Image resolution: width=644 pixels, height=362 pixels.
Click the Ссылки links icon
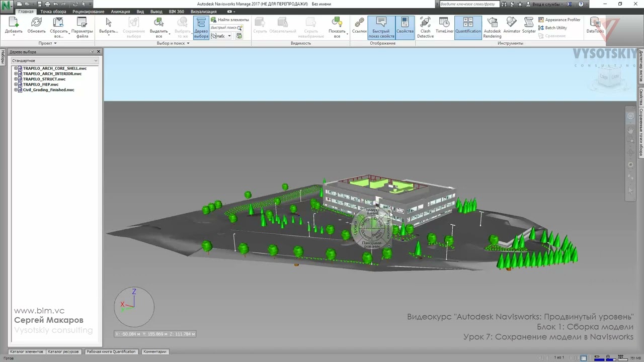pyautogui.click(x=359, y=23)
